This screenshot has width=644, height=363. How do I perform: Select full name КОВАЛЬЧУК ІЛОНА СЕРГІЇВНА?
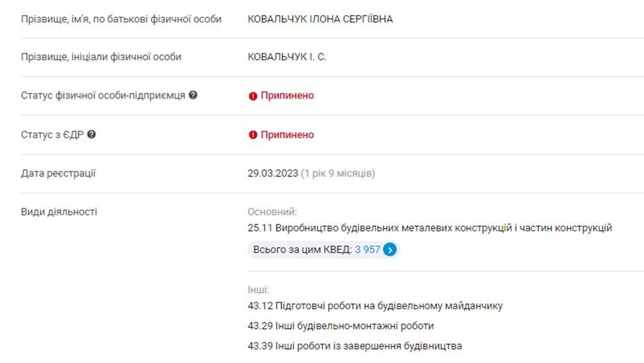[320, 19]
